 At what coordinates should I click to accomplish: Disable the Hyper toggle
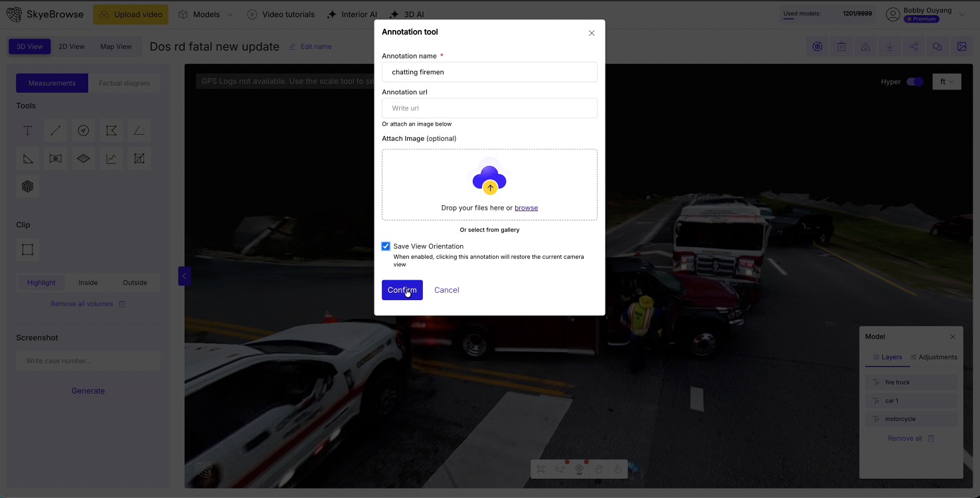(914, 81)
